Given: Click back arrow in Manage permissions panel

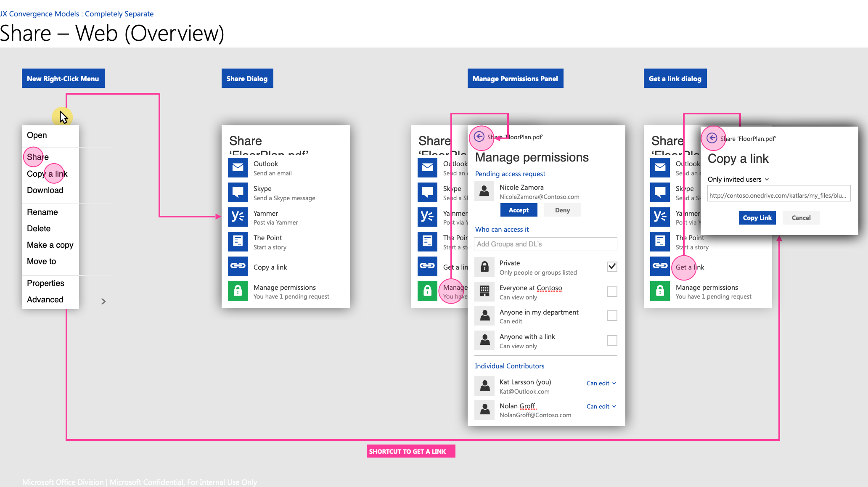Looking at the screenshot, I should pyautogui.click(x=479, y=136).
